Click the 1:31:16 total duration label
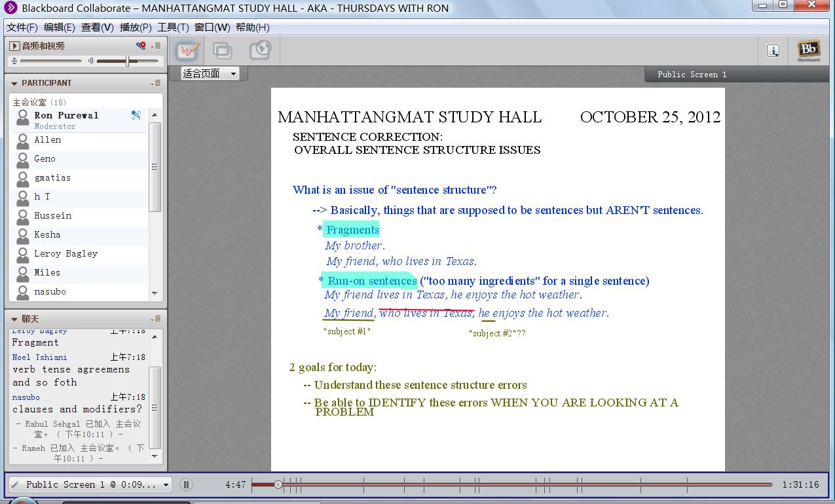835x504 pixels. 800,485
